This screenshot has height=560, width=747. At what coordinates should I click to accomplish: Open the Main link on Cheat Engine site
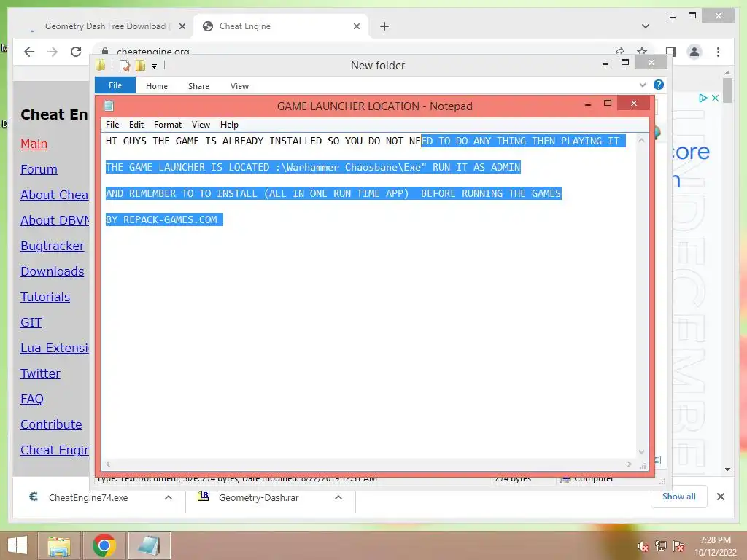pos(34,144)
